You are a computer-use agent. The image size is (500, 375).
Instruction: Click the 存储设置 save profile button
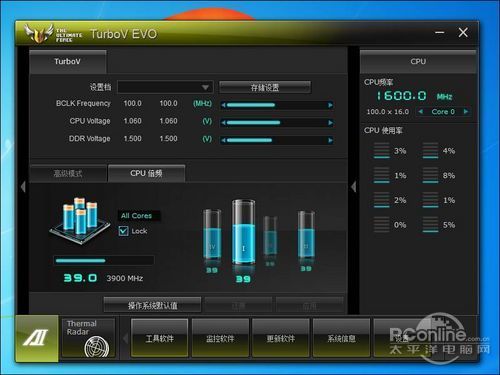click(265, 87)
